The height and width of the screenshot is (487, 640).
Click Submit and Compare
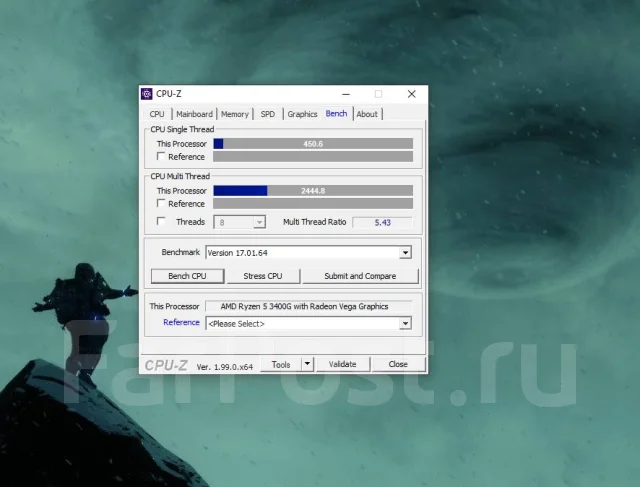tap(360, 276)
